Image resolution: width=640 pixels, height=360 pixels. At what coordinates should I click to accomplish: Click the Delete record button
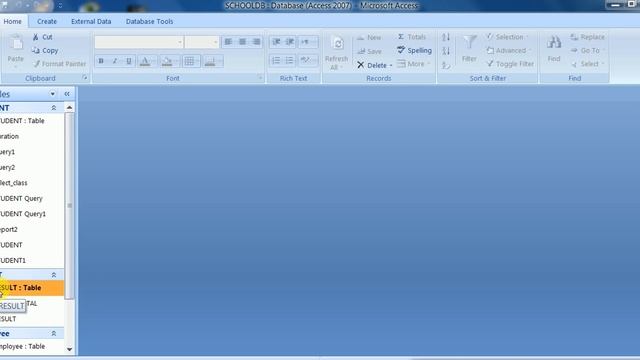coord(371,65)
